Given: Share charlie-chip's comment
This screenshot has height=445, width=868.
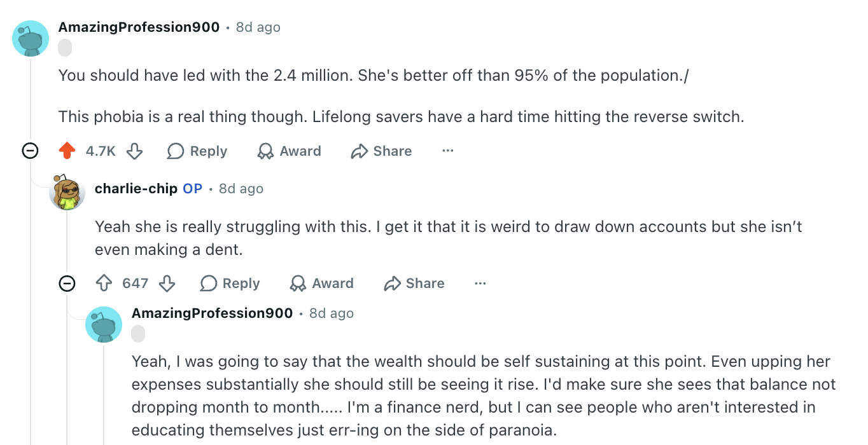Looking at the screenshot, I should pyautogui.click(x=414, y=284).
